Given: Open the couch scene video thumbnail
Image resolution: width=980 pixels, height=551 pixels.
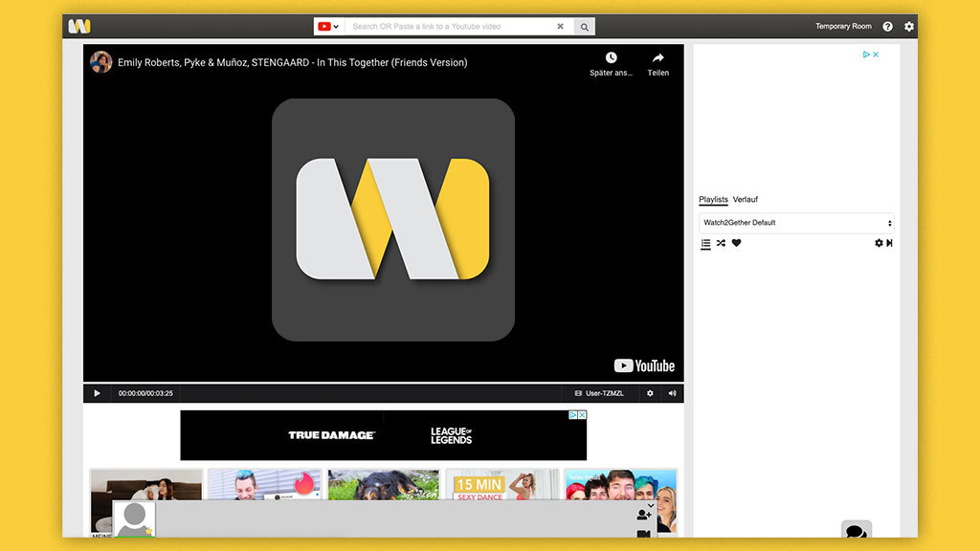Looking at the screenshot, I should tap(146, 485).
